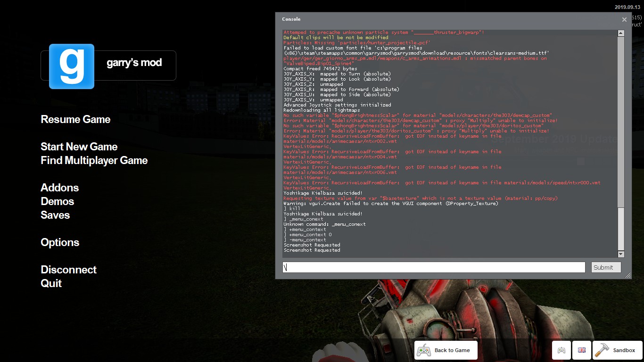This screenshot has height=362, width=644.
Task: Close the Console window
Action: pyautogui.click(x=624, y=19)
